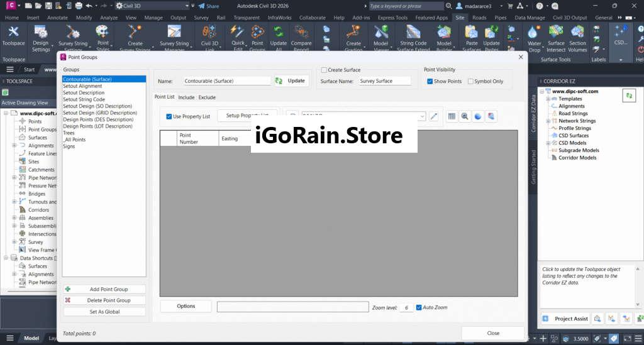Open the Pipes ribbon tab
This screenshot has width=644, height=345.
pos(500,18)
